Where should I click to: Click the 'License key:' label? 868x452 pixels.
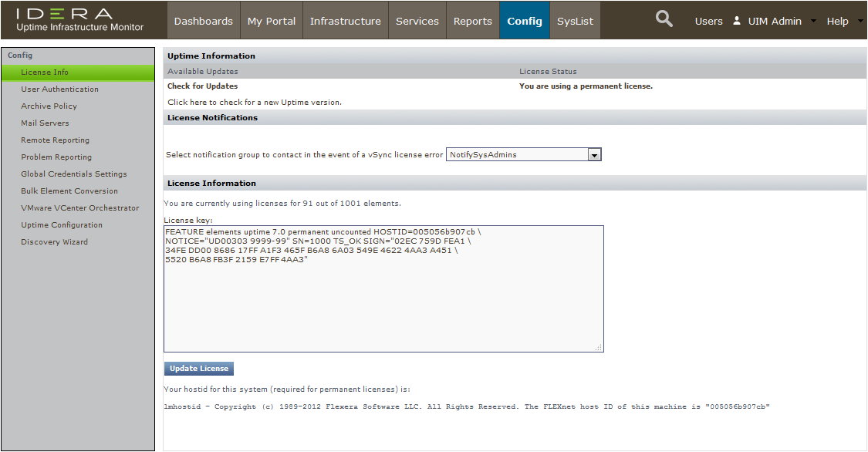point(188,220)
